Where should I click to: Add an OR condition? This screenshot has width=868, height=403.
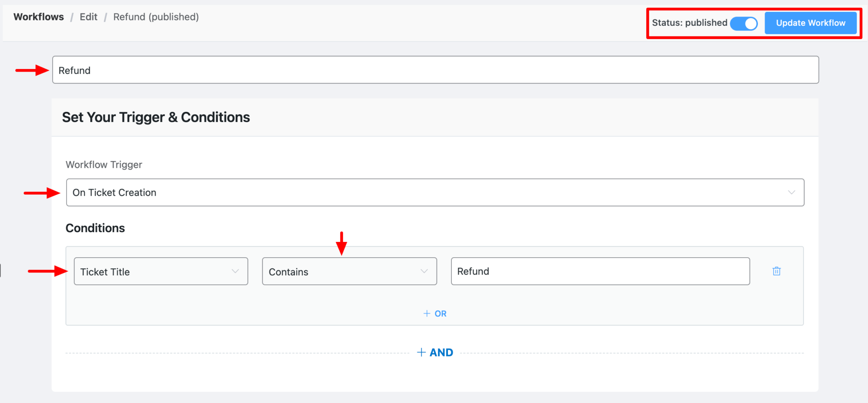pos(434,314)
